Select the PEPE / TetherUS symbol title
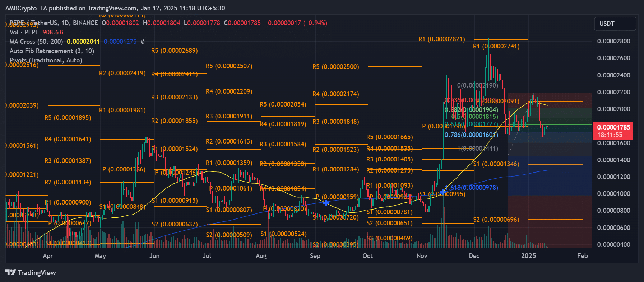Viewport: 644px width, 282px height. click(54, 23)
